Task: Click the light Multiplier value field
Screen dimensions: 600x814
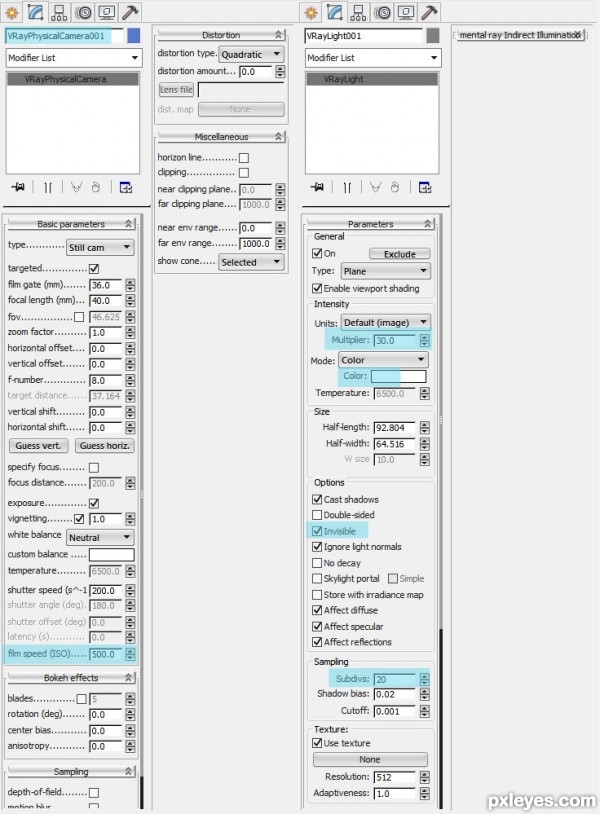Action: point(395,341)
